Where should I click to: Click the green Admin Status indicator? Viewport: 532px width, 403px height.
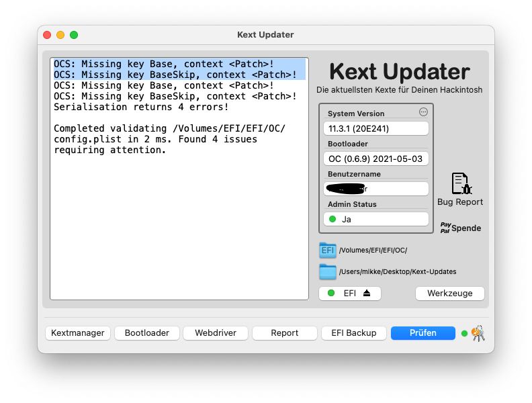click(332, 219)
